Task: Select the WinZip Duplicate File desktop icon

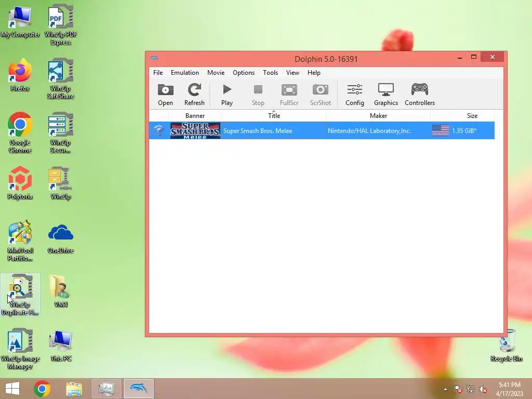Action: 20,295
